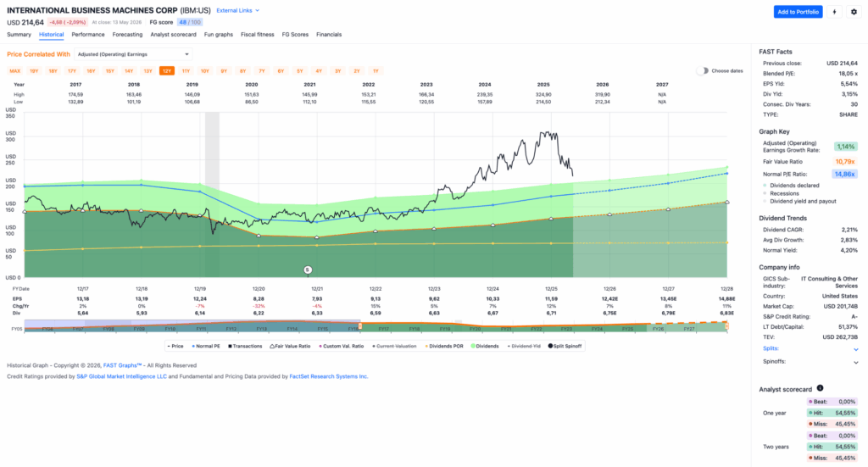Toggle Transactions legend entry
Viewport: 868px width, 467px height.
(245, 346)
